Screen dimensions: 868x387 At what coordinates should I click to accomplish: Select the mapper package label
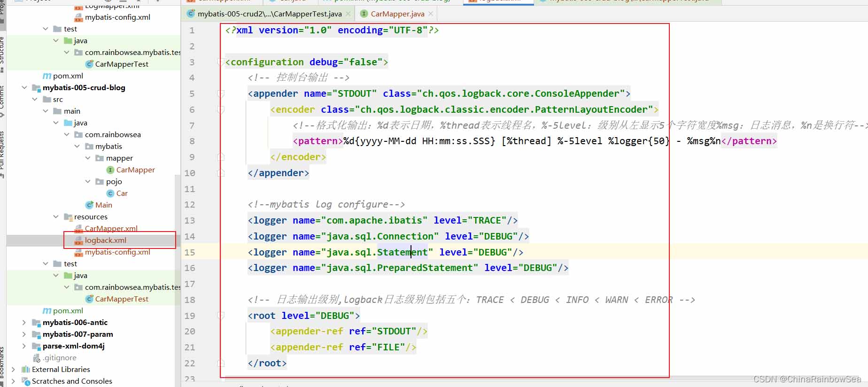point(119,158)
